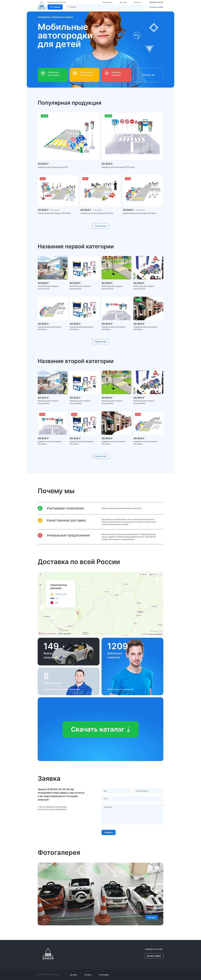Click the Оставить заявку link in the header
Viewport: 201px width, 980px height.
(156, 7)
